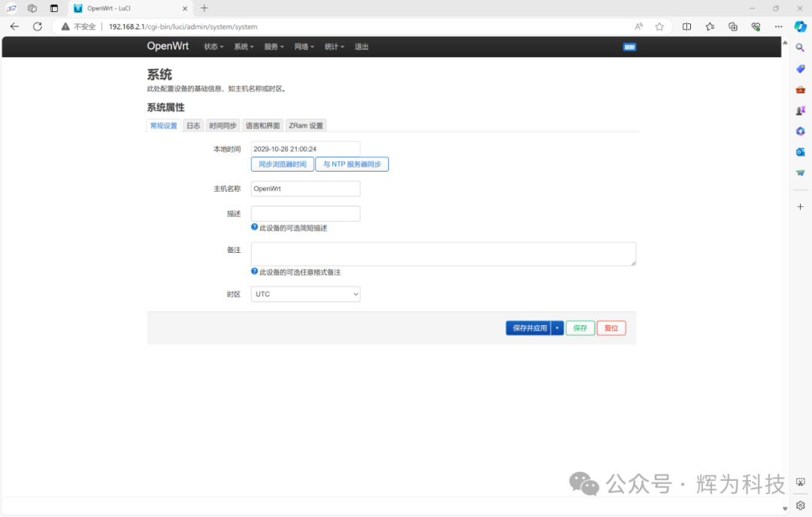This screenshot has height=517, width=812.
Task: Refresh the LuCI page
Action: pyautogui.click(x=37, y=26)
